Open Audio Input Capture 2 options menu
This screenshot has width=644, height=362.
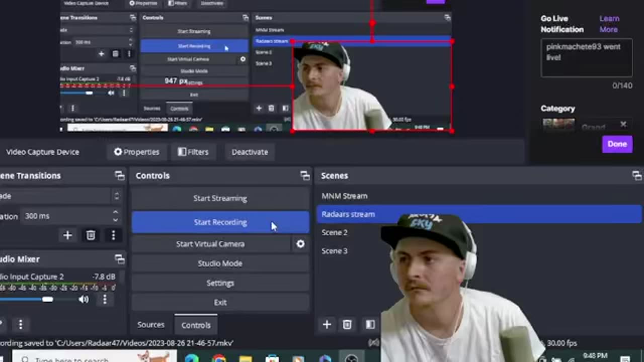click(105, 300)
